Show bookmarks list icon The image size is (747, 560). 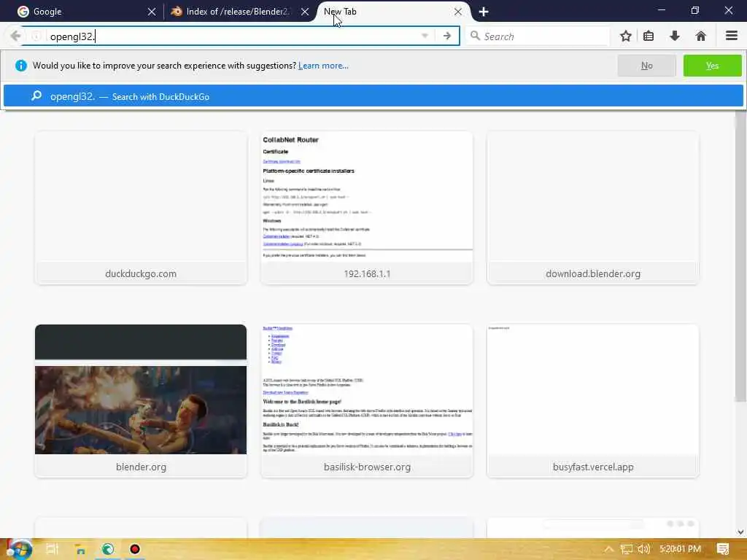(649, 36)
